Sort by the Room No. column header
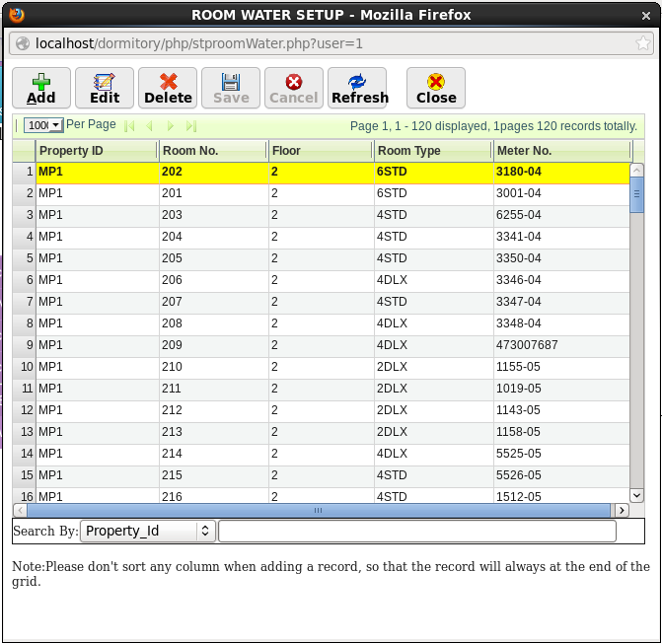The width and height of the screenshot is (662, 644). pyautogui.click(x=212, y=151)
